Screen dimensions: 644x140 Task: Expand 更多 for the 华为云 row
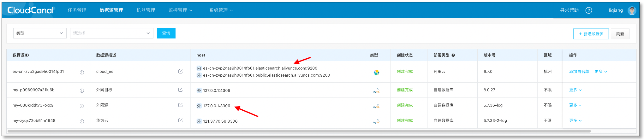[x=575, y=120]
